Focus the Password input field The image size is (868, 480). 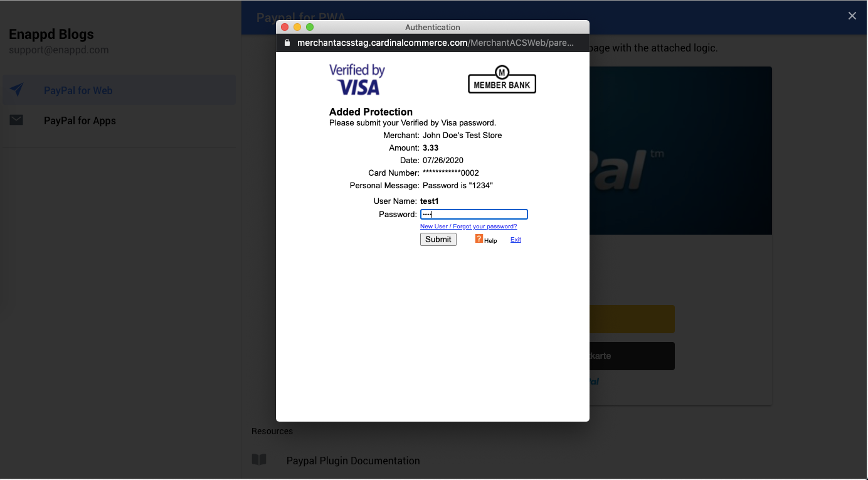474,214
